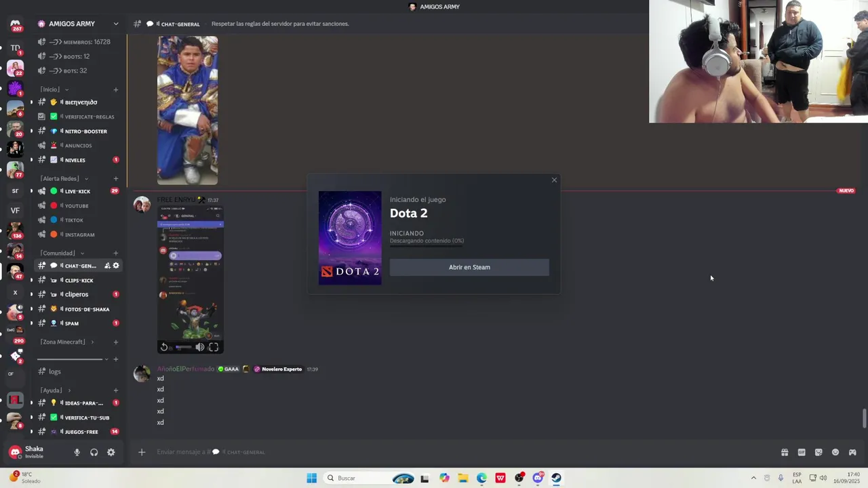This screenshot has height=488, width=868.
Task: Open the verificate-reglas channel
Action: (x=79, y=117)
